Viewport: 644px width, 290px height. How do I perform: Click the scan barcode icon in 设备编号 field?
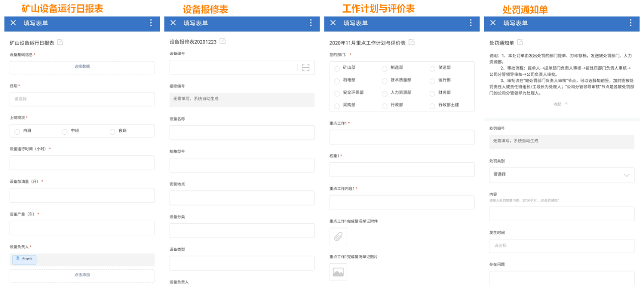306,67
